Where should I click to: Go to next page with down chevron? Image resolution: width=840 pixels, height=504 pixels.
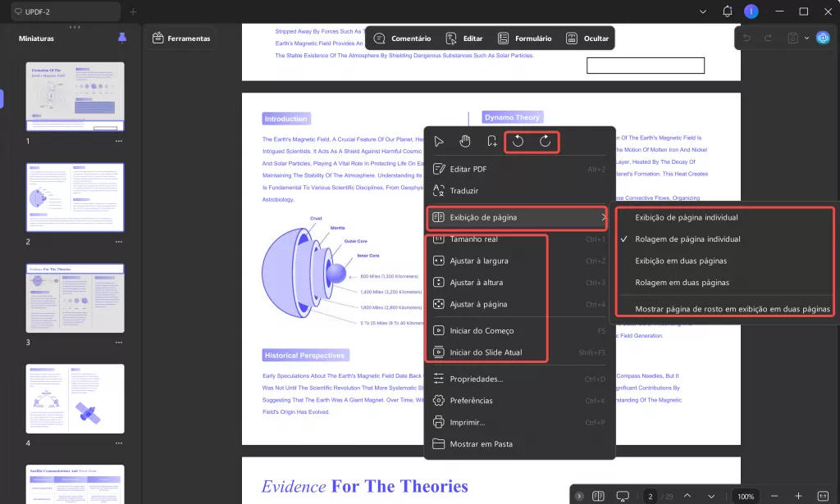(711, 496)
